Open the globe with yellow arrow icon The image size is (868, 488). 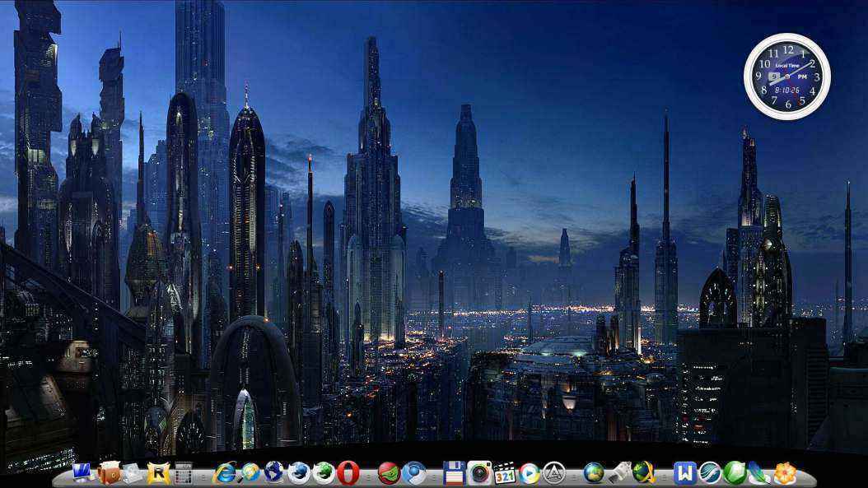pos(644,473)
